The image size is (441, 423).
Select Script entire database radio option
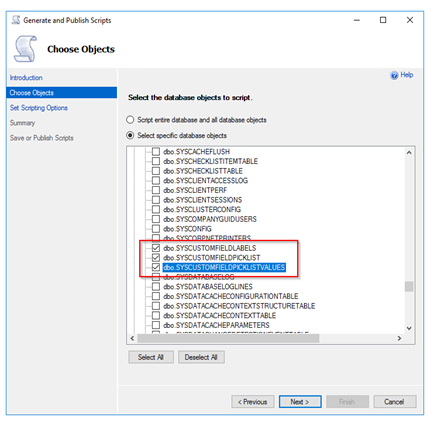[130, 120]
